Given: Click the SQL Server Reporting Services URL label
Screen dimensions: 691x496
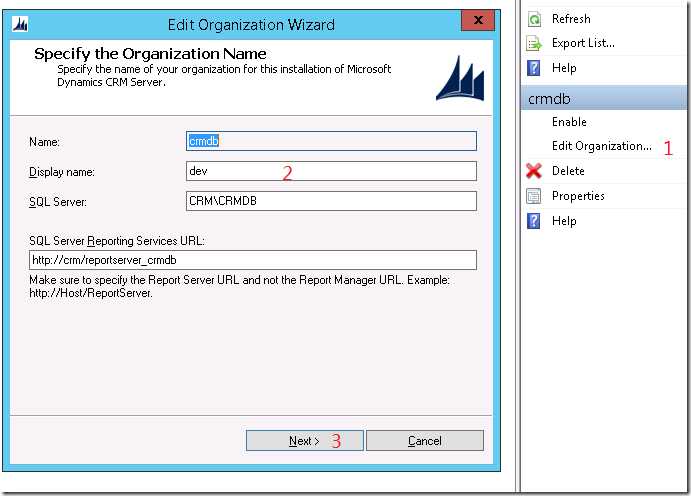Looking at the screenshot, I should (117, 241).
